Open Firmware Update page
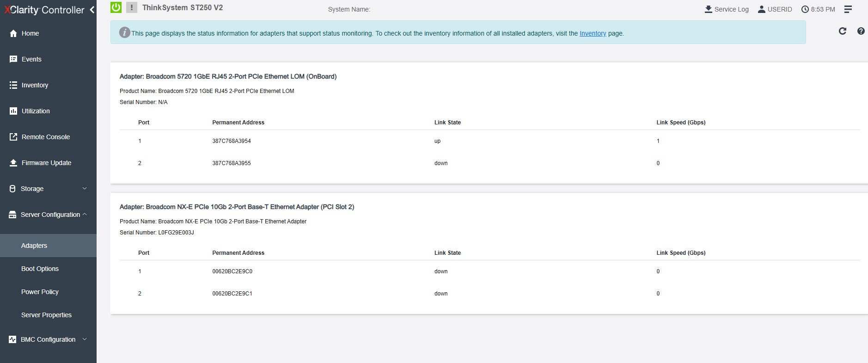The width and height of the screenshot is (868, 363). [46, 163]
